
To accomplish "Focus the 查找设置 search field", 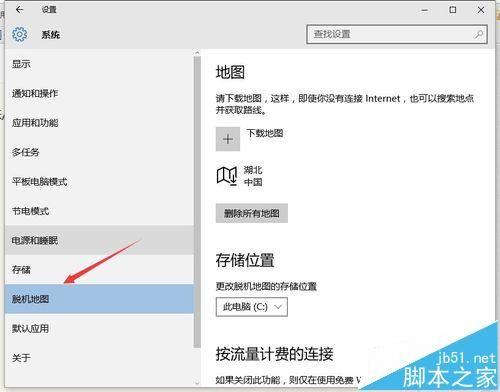I will (397, 34).
